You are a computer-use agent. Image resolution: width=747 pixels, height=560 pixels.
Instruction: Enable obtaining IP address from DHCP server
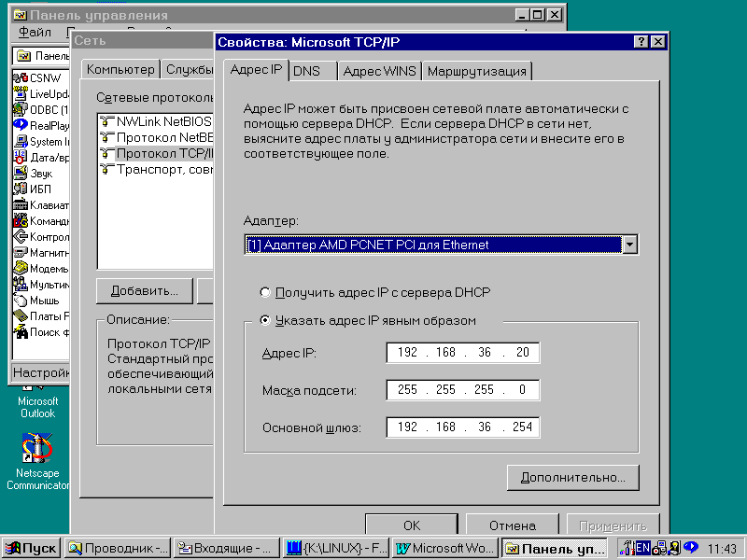point(266,292)
